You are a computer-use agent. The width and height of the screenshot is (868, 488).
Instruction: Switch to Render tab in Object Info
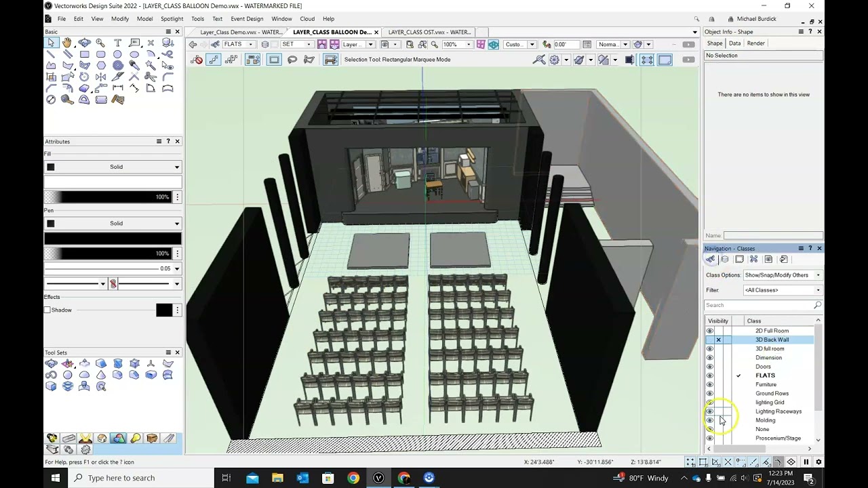[755, 43]
